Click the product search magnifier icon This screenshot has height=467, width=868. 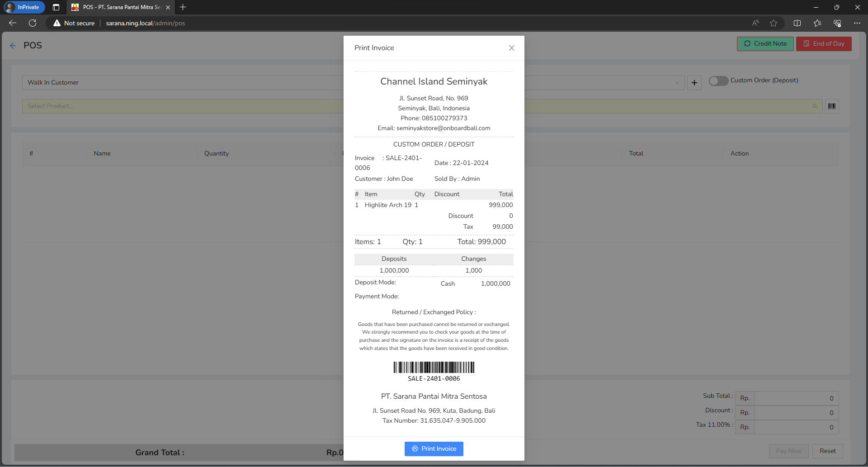[815, 106]
